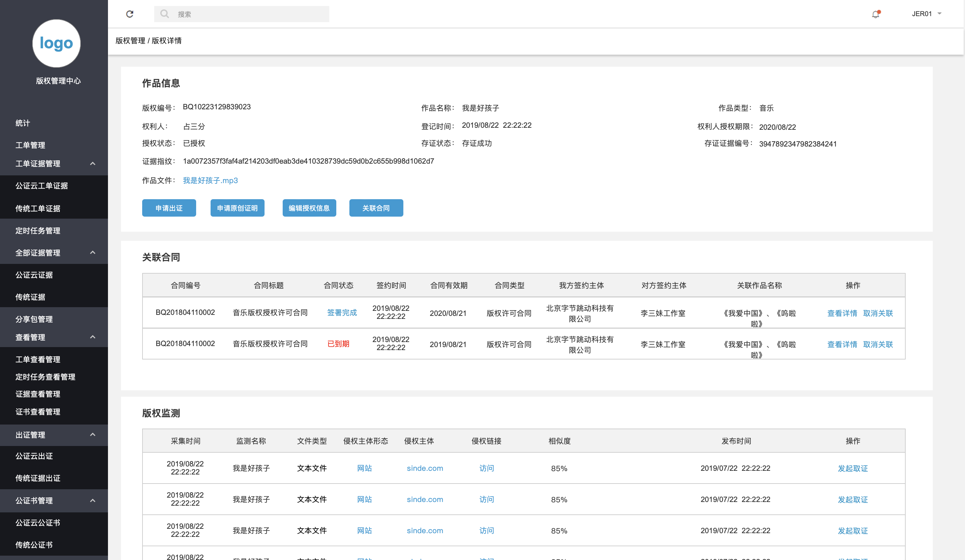Collapse the 全部证据管理 menu chevron
The height and width of the screenshot is (560, 965).
[93, 253]
